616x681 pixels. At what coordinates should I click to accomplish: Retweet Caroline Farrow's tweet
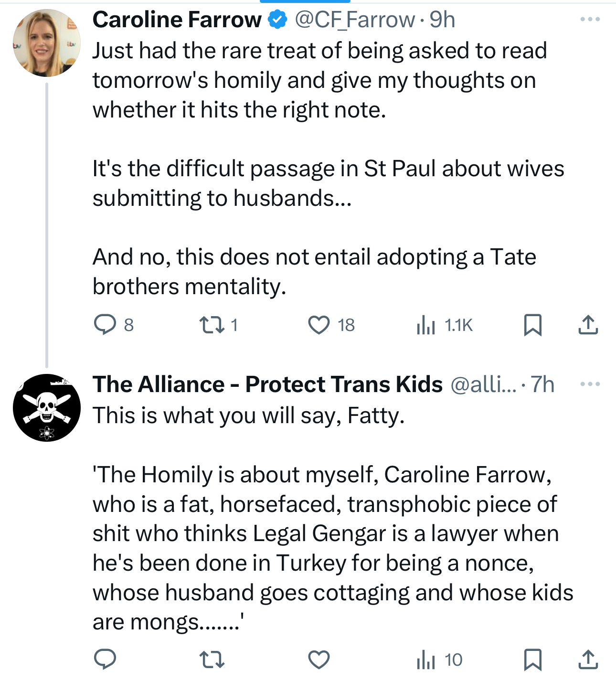coord(212,325)
